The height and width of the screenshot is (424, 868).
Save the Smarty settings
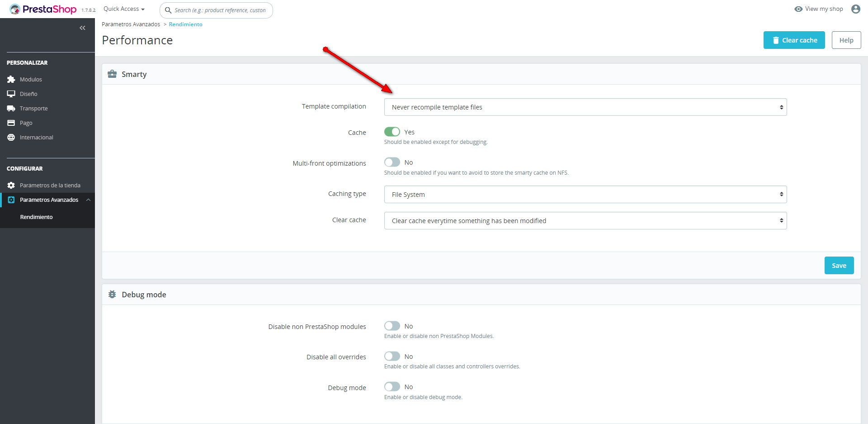(x=839, y=266)
